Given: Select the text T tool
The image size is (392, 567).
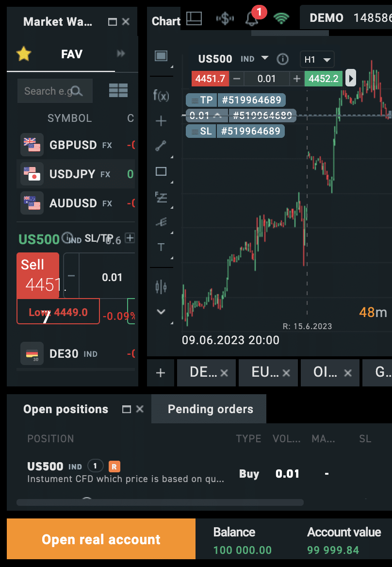Looking at the screenshot, I should coord(161,248).
